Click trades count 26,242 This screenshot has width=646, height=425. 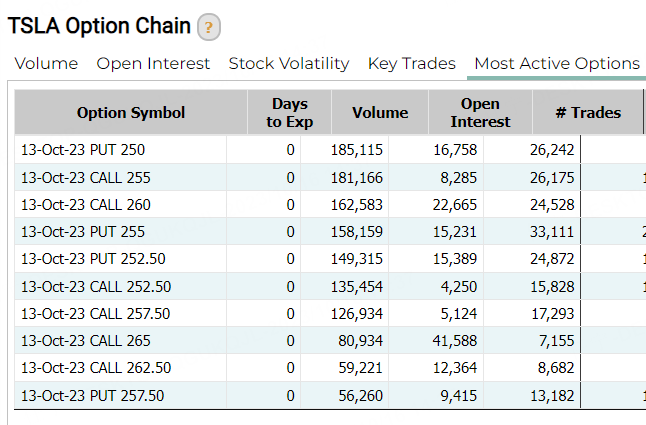pos(552,149)
